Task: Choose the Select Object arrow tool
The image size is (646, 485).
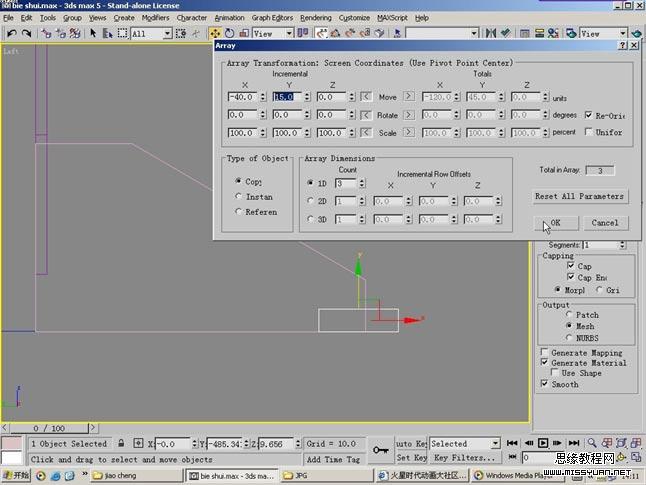Action: tap(93, 33)
